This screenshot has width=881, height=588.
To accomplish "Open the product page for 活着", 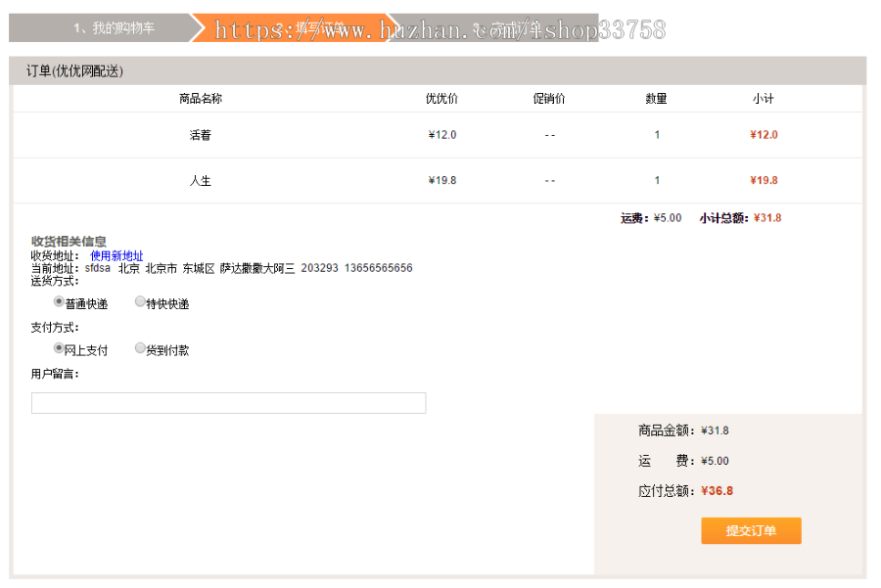I will [x=201, y=134].
